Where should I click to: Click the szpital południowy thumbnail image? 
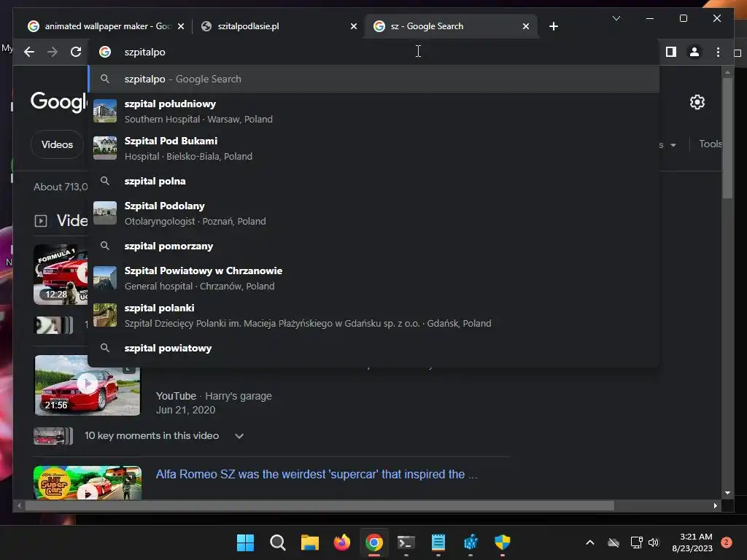(105, 111)
